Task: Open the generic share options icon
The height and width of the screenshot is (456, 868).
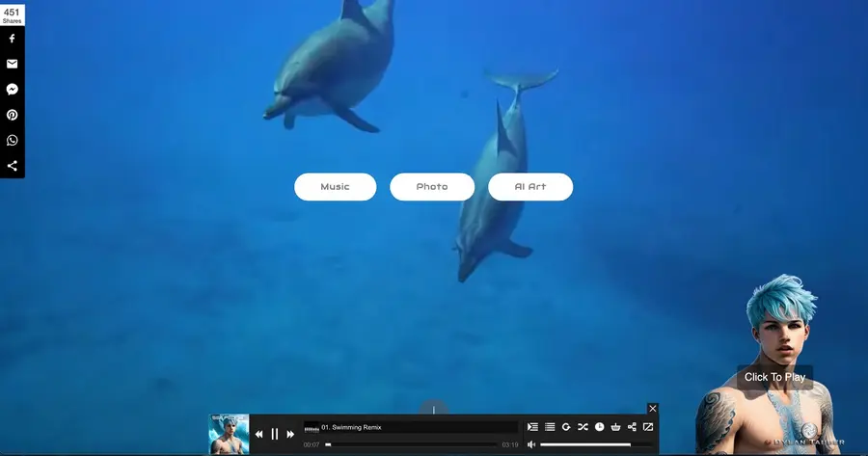Action: [13, 166]
